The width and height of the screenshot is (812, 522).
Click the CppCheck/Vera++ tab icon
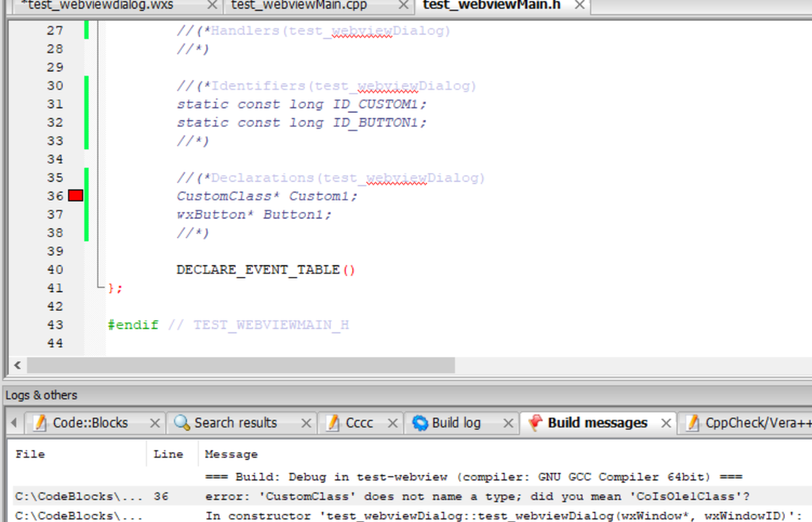694,422
